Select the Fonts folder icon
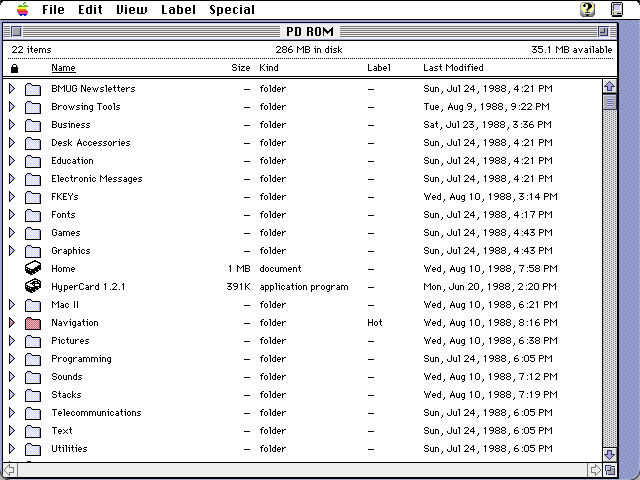This screenshot has width=640, height=480. pos(33,215)
